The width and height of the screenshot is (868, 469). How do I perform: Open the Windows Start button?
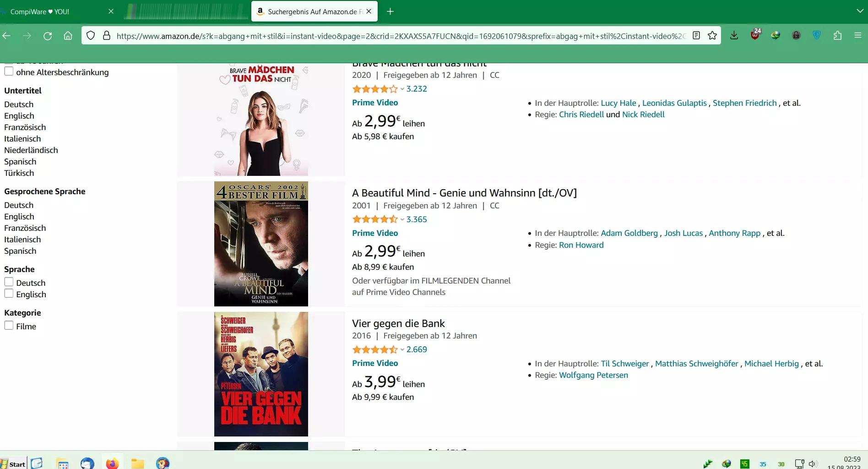coord(14,464)
